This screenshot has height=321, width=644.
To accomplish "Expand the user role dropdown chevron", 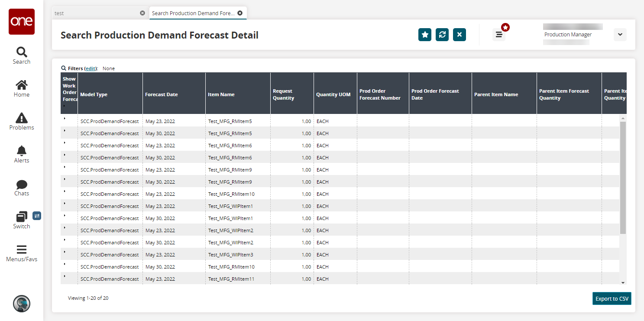I will point(620,35).
